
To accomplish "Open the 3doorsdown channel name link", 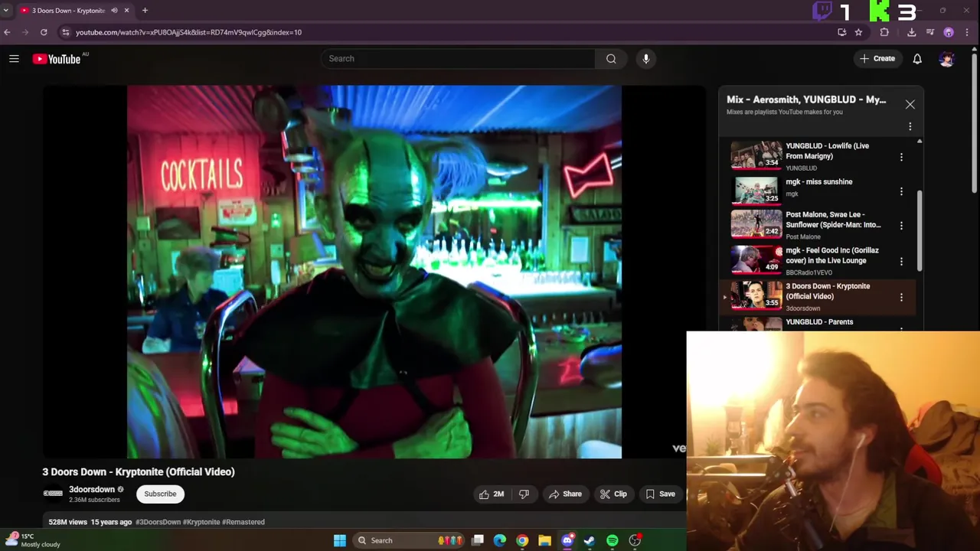I will click(92, 490).
